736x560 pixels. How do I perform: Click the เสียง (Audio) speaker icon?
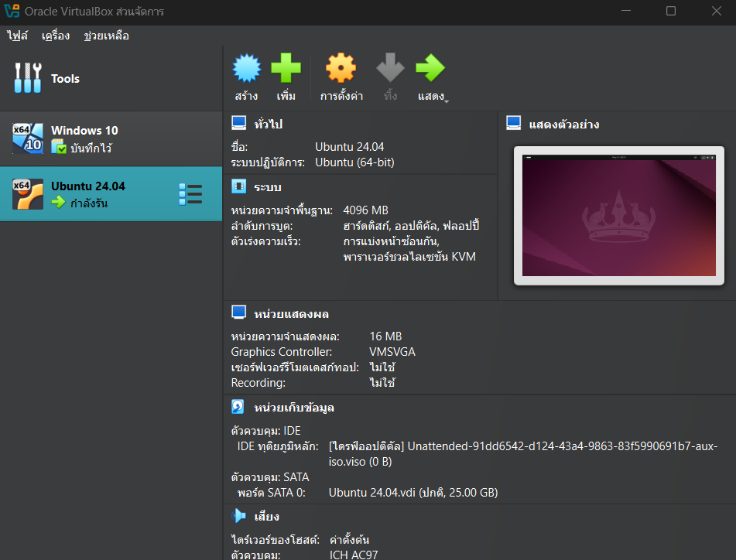click(239, 516)
